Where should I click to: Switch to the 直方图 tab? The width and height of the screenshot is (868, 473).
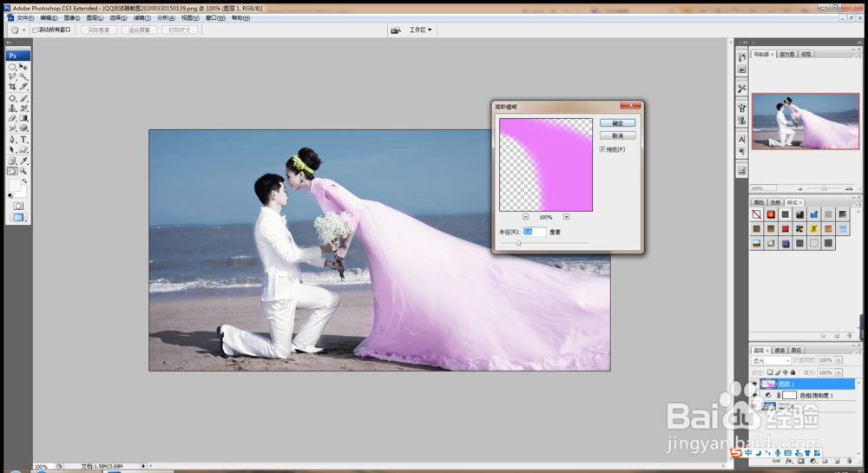click(786, 54)
